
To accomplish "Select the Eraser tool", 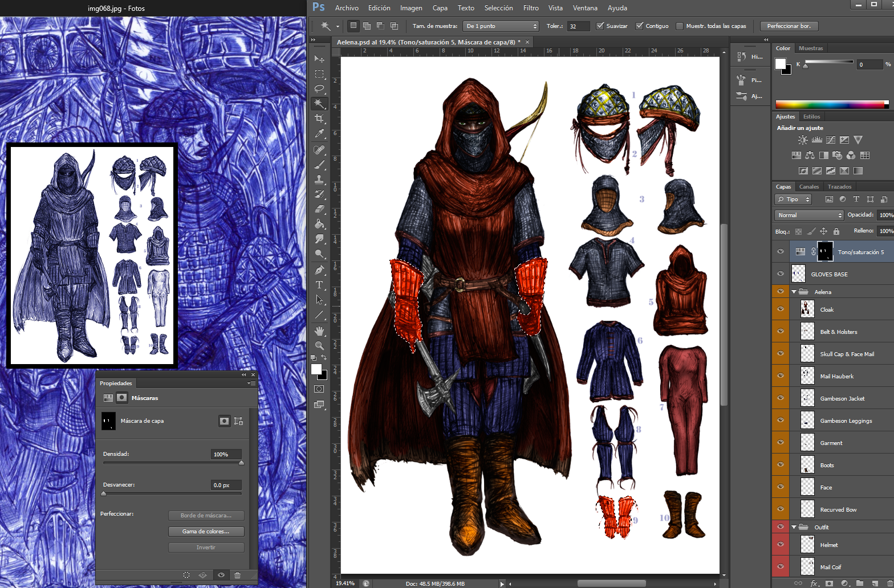I will [x=319, y=209].
